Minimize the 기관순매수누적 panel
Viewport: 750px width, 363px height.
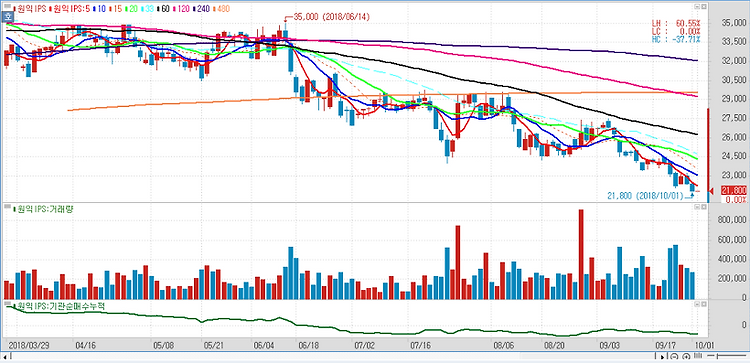click(x=697, y=304)
